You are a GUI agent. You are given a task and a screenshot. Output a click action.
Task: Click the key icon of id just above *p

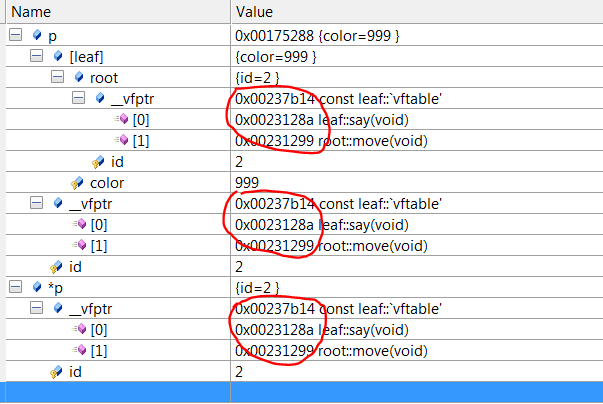tap(56, 267)
